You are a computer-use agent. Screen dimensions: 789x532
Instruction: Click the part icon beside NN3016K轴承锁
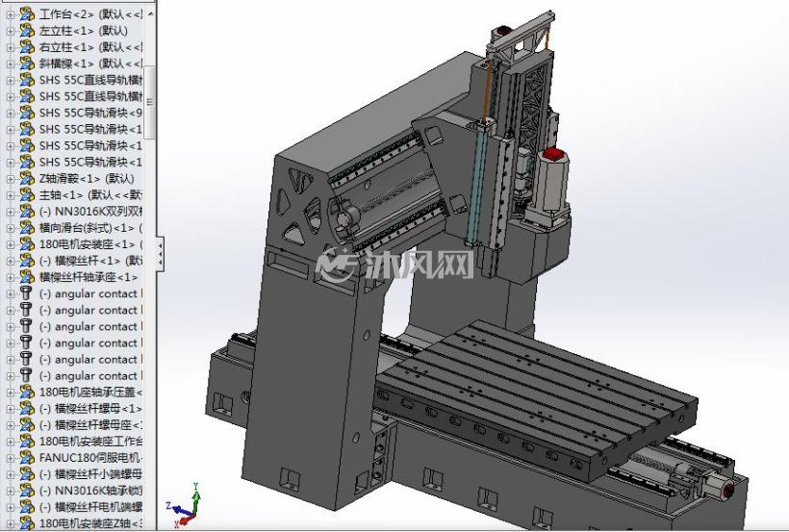click(x=27, y=491)
